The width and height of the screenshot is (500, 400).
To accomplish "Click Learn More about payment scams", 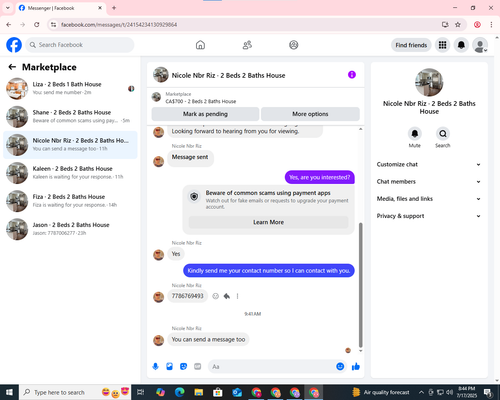I will point(268,222).
